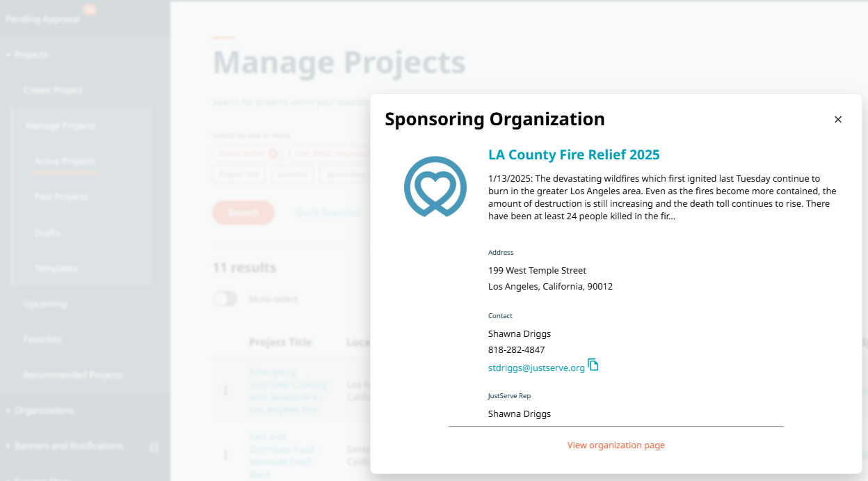Open the first project row's three-dot menu
The height and width of the screenshot is (481, 868).
(x=225, y=391)
